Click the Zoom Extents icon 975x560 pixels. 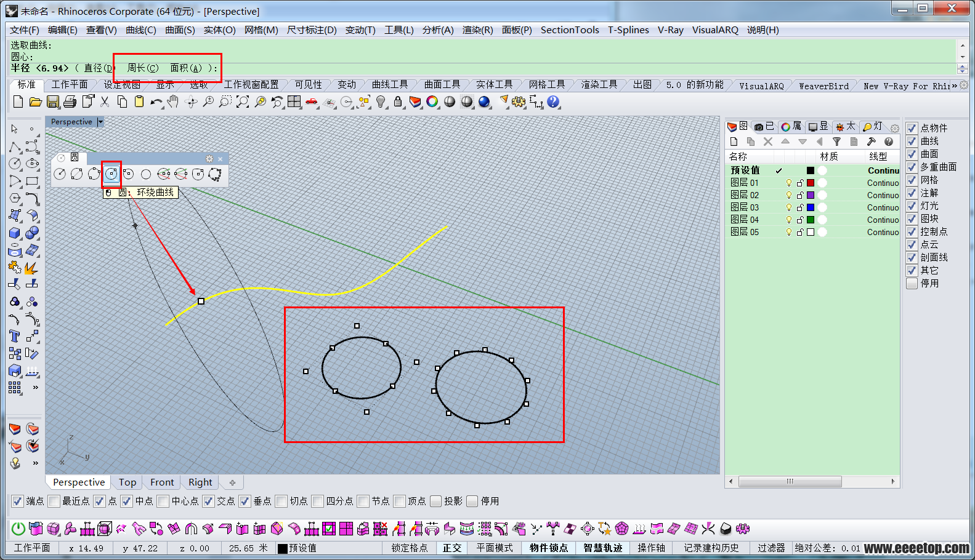point(243,102)
